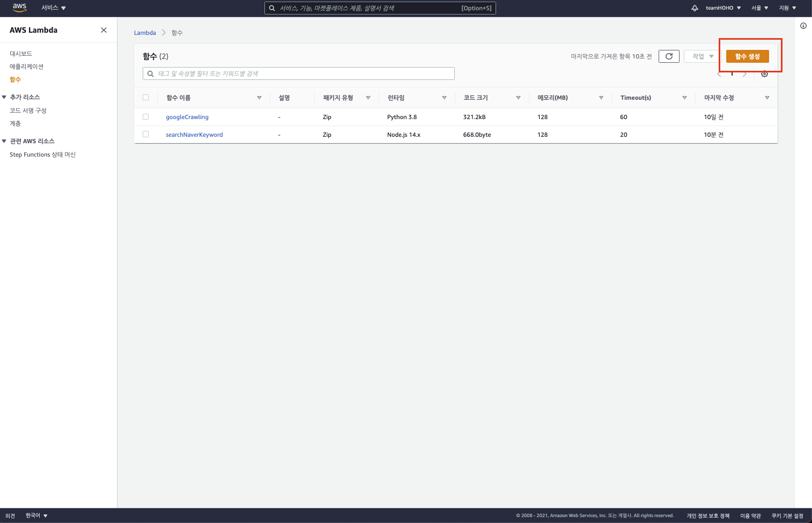812x523 pixels.
Task: Sort by last modified column arrow
Action: [x=767, y=98]
